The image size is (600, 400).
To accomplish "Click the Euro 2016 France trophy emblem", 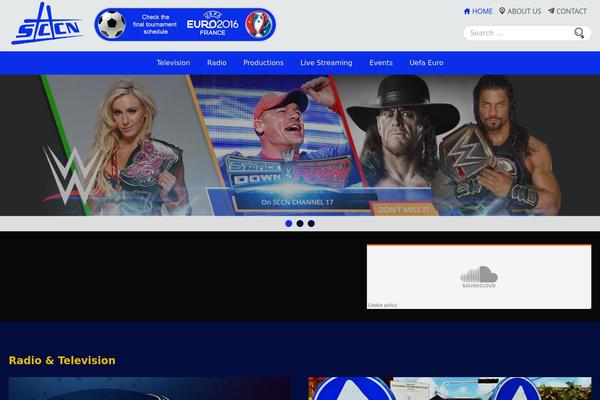I will 259,24.
